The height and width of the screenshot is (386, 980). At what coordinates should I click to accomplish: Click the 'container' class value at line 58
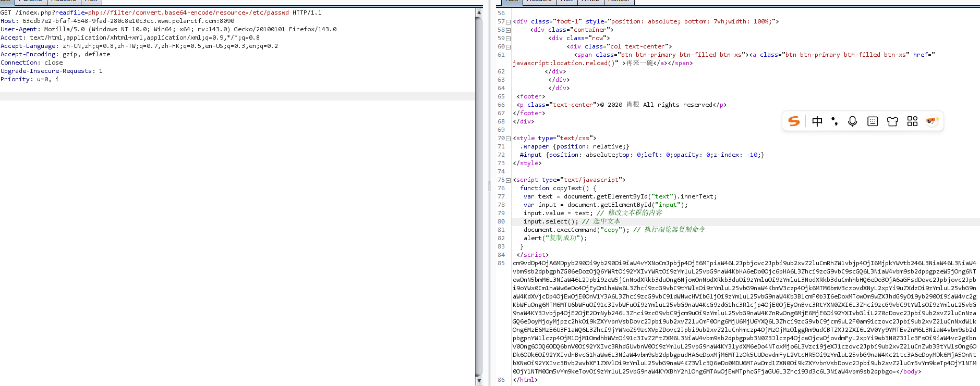[x=590, y=30]
